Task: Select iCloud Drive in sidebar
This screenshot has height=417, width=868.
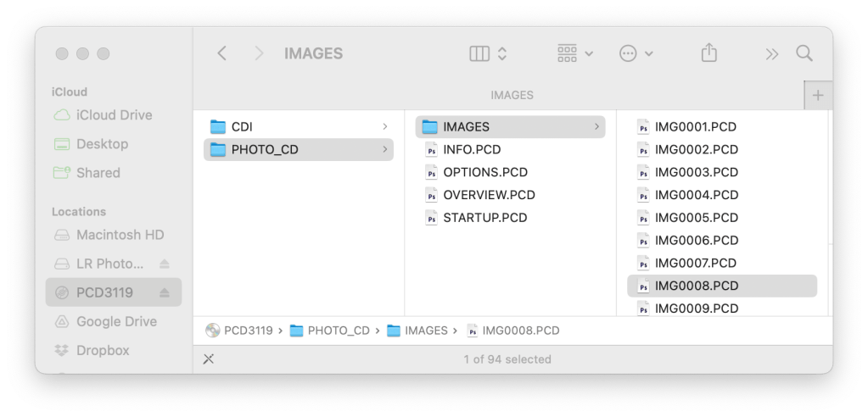Action: point(114,115)
